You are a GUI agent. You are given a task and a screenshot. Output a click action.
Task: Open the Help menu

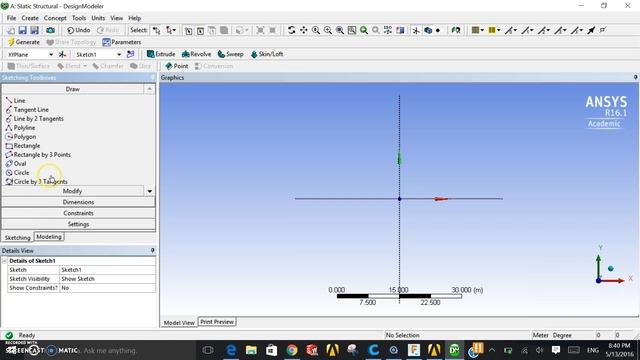(x=134, y=18)
